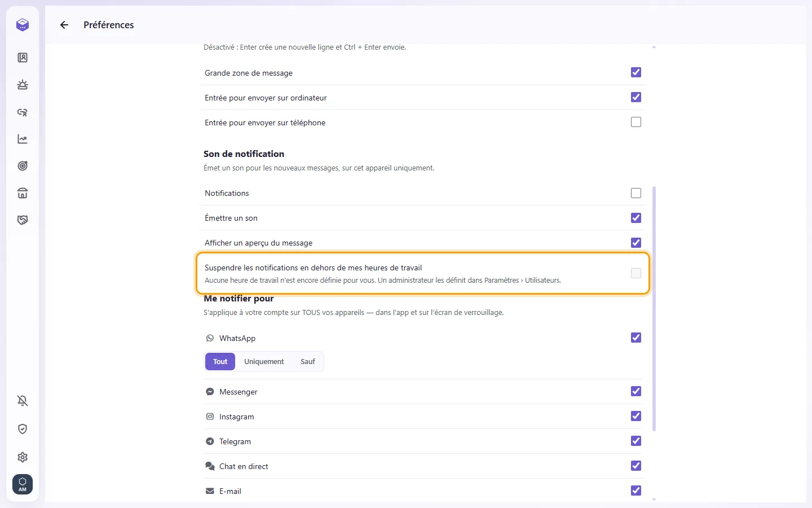Screen dimensions: 812x508
Task: Disable Émettre un son checkbox
Action: pos(636,218)
